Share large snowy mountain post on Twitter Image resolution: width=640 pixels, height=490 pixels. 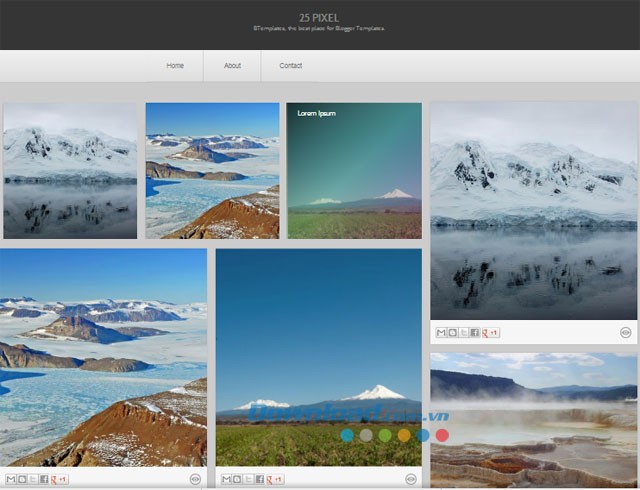point(463,332)
